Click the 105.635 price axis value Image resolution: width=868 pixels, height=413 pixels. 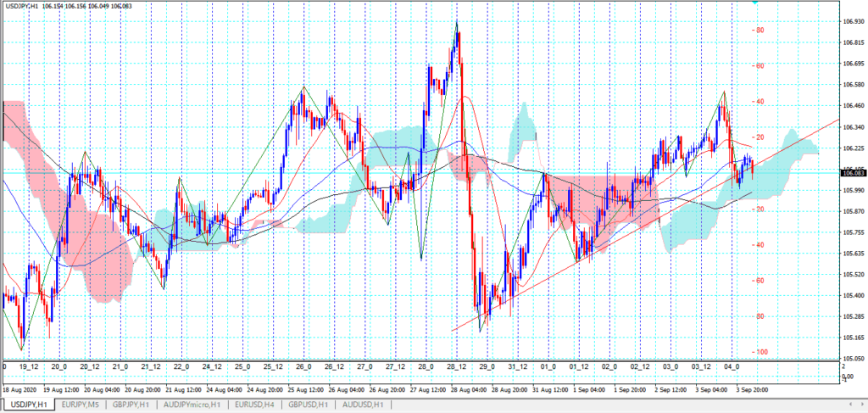[x=853, y=254]
